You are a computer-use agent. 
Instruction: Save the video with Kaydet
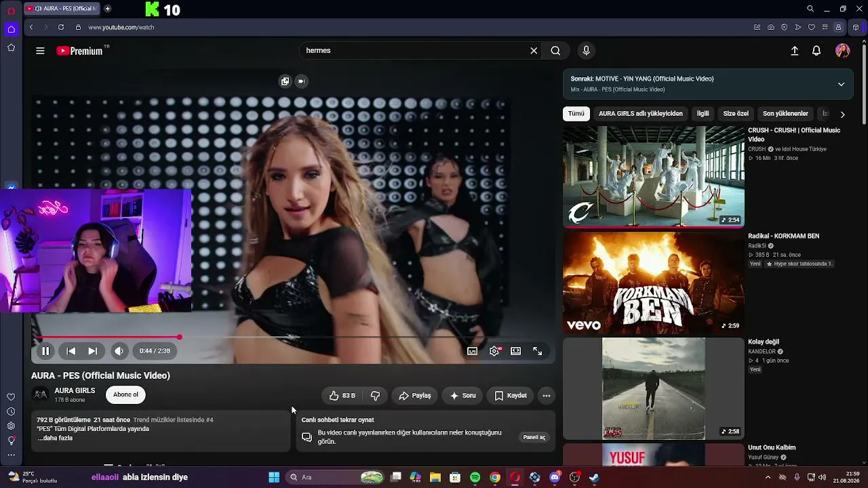coord(511,396)
